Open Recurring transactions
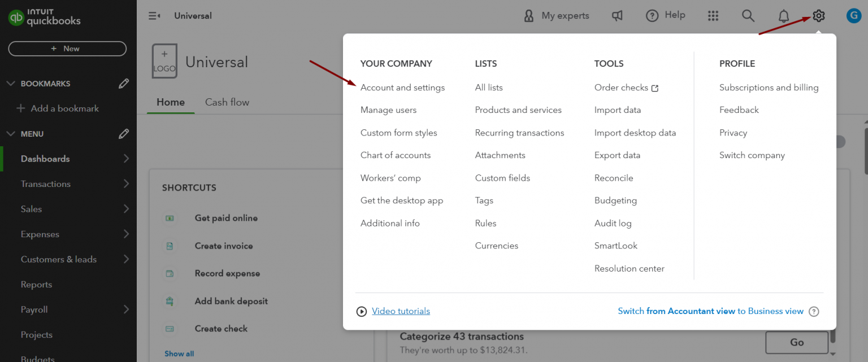 pyautogui.click(x=519, y=133)
